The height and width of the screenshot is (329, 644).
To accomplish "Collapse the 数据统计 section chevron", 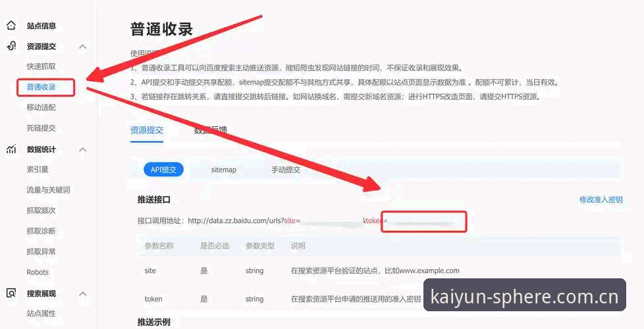I will [x=82, y=150].
